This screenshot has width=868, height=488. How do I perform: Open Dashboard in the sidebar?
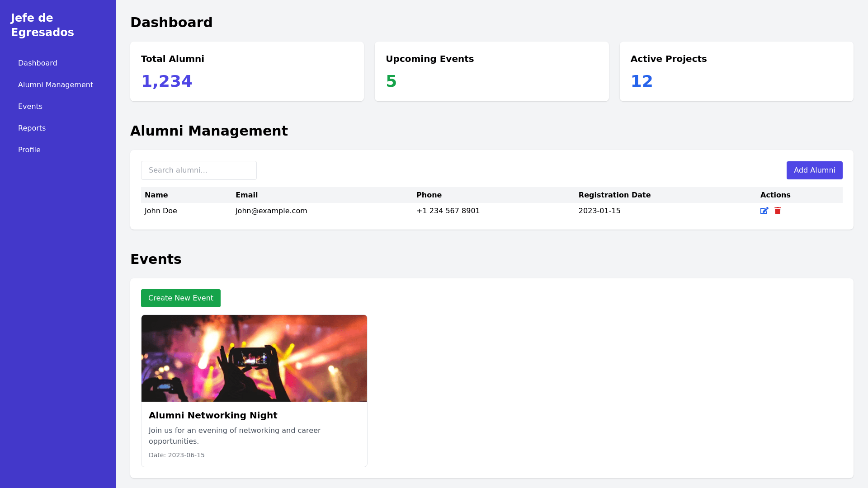[38, 63]
